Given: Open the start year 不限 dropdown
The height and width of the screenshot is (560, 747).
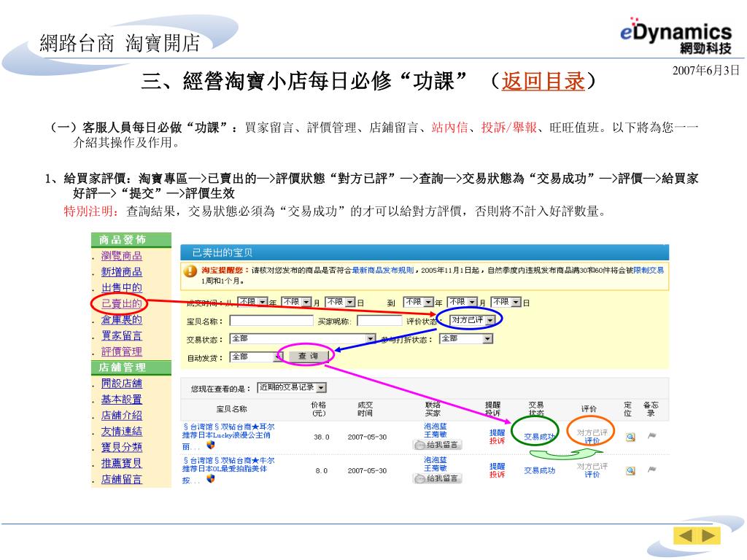Looking at the screenshot, I should 252,302.
